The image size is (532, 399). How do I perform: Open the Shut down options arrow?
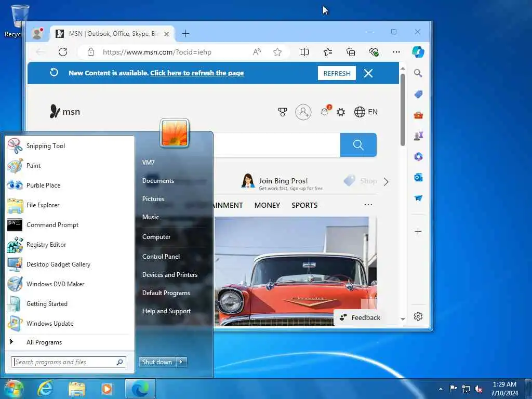coord(181,362)
